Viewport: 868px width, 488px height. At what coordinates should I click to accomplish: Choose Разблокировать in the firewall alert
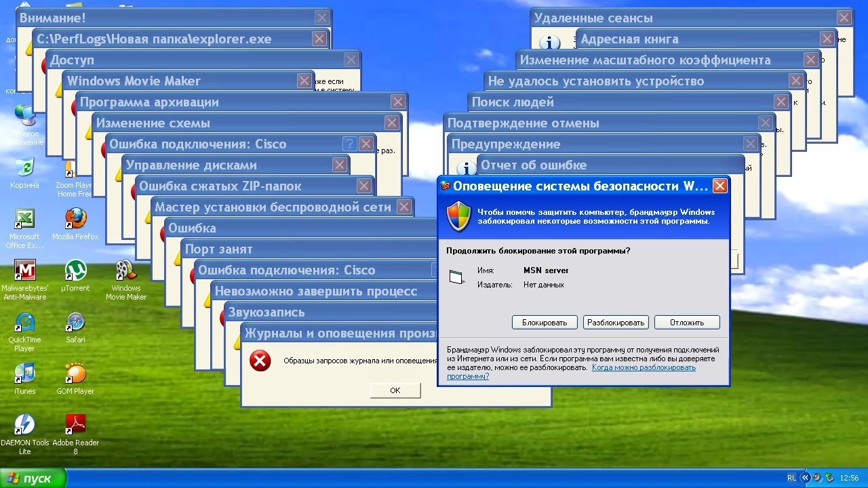tap(616, 323)
